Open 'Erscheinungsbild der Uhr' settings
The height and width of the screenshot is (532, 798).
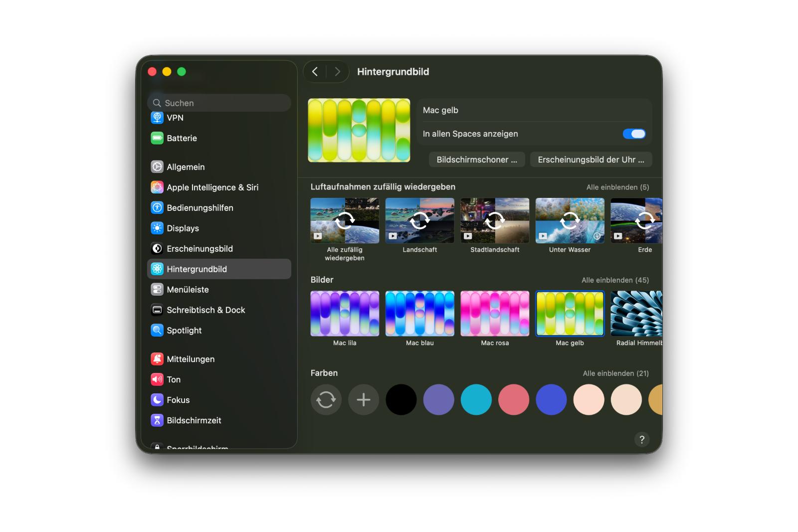591,159
